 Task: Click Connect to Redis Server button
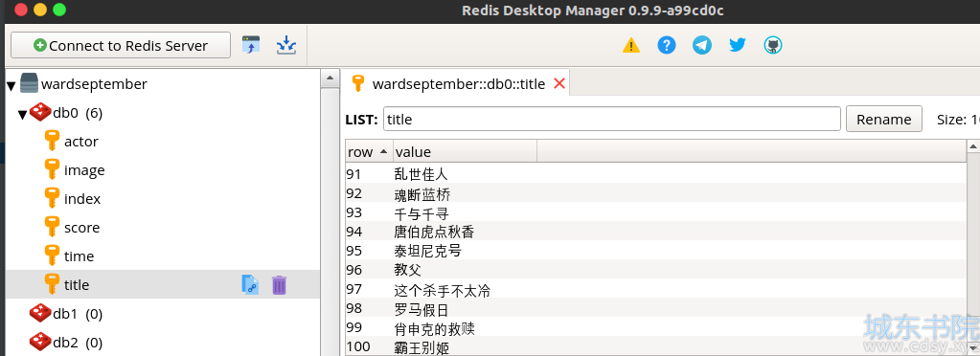click(121, 46)
